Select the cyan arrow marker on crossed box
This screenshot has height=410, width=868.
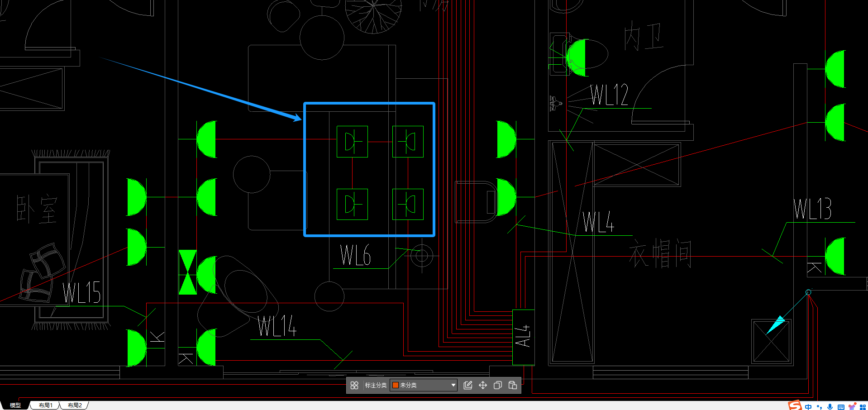[776, 324]
